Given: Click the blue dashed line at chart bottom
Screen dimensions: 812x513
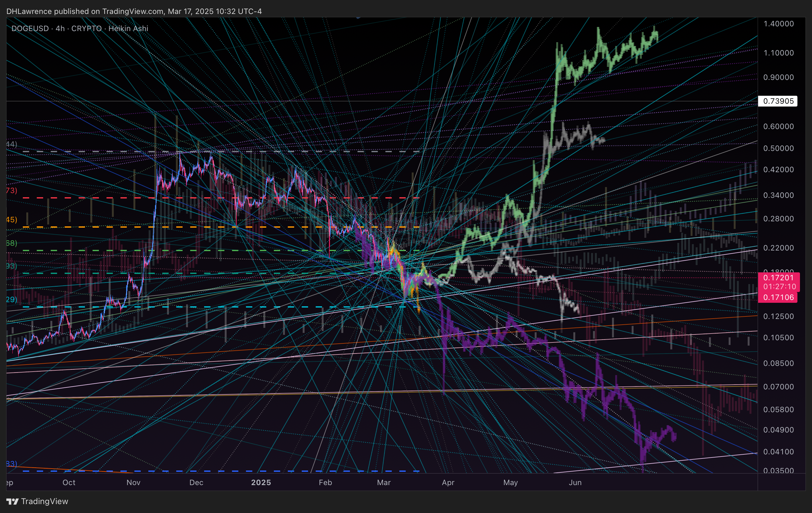Looking at the screenshot, I should coord(221,471).
